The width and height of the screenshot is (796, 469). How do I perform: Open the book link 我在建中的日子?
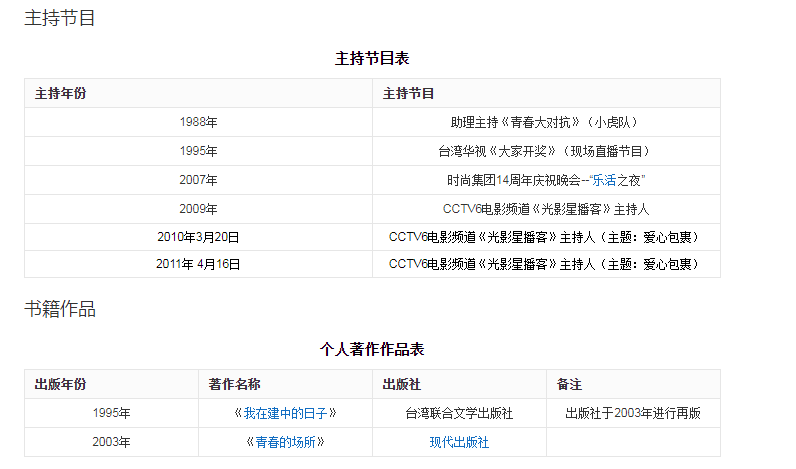(x=285, y=413)
